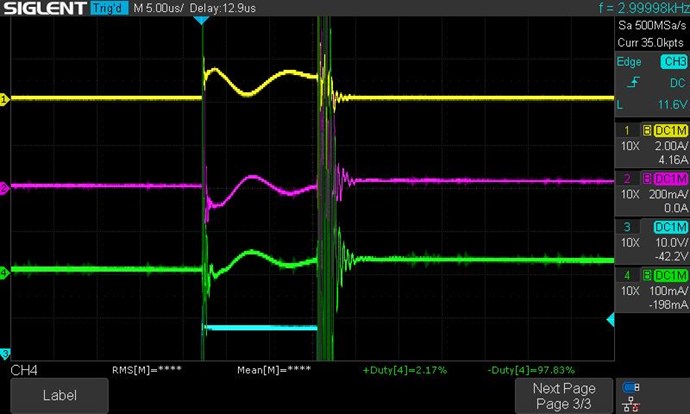This screenshot has height=414, width=690.
Task: Click the trigger level 11.6V value
Action: (672, 105)
